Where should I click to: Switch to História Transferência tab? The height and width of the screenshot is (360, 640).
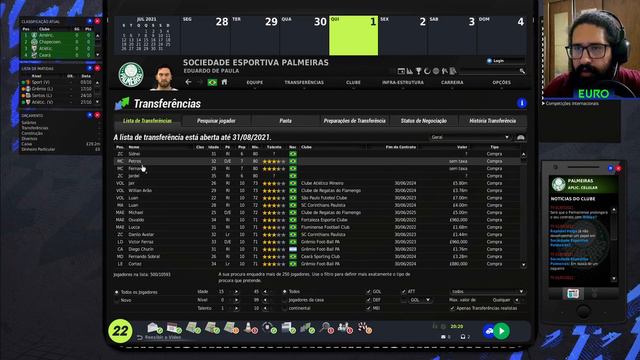(x=493, y=121)
